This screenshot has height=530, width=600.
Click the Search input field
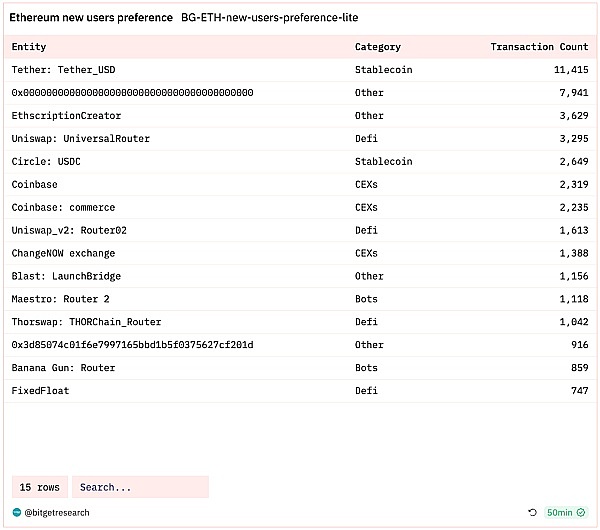coord(139,487)
